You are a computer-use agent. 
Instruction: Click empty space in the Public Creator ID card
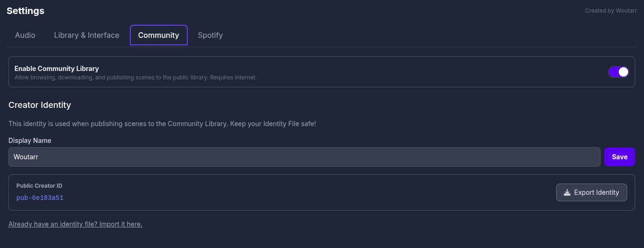pyautogui.click(x=304, y=192)
